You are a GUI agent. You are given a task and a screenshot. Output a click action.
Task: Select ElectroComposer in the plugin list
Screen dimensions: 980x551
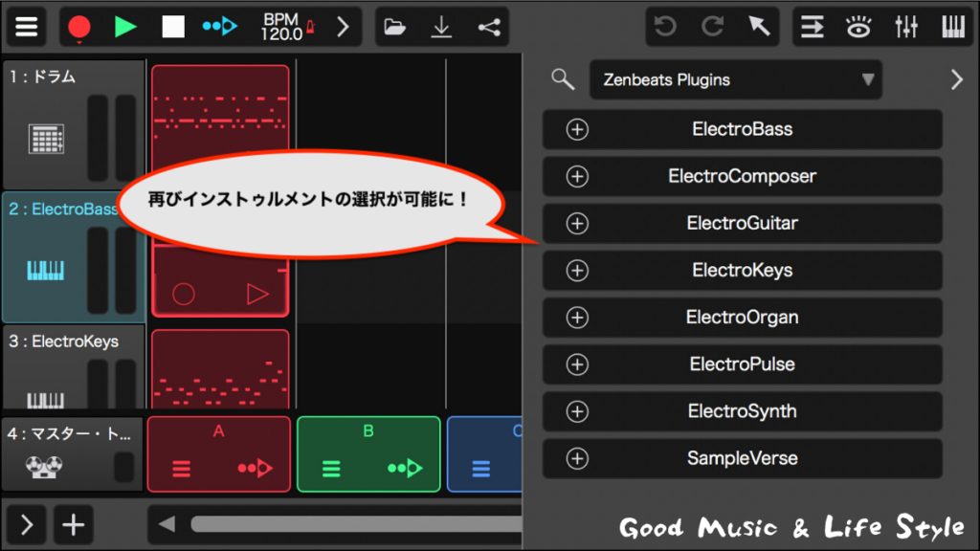tap(742, 176)
